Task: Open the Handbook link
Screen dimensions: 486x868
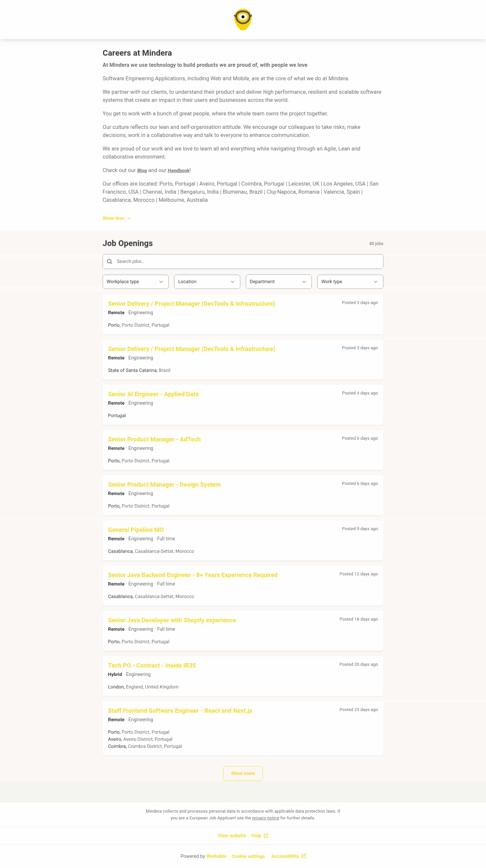Action: (x=179, y=170)
